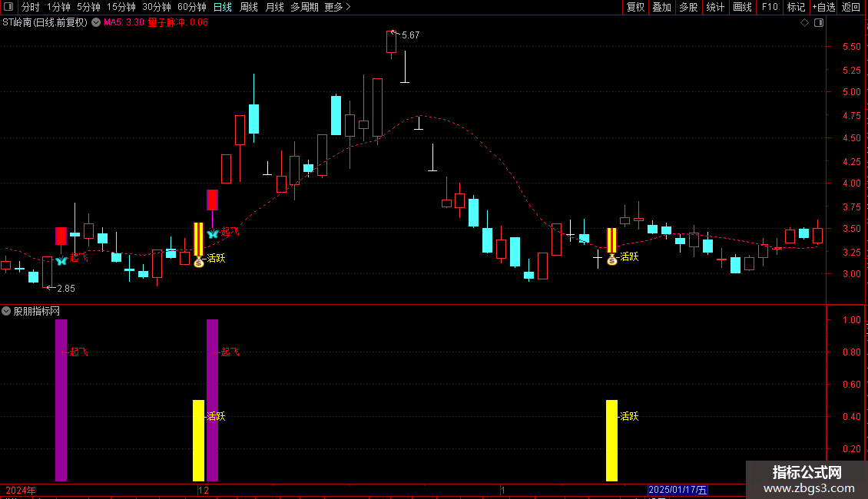The image size is (868, 499).
Task: Click the 4.00 price axis label
Action: point(851,183)
